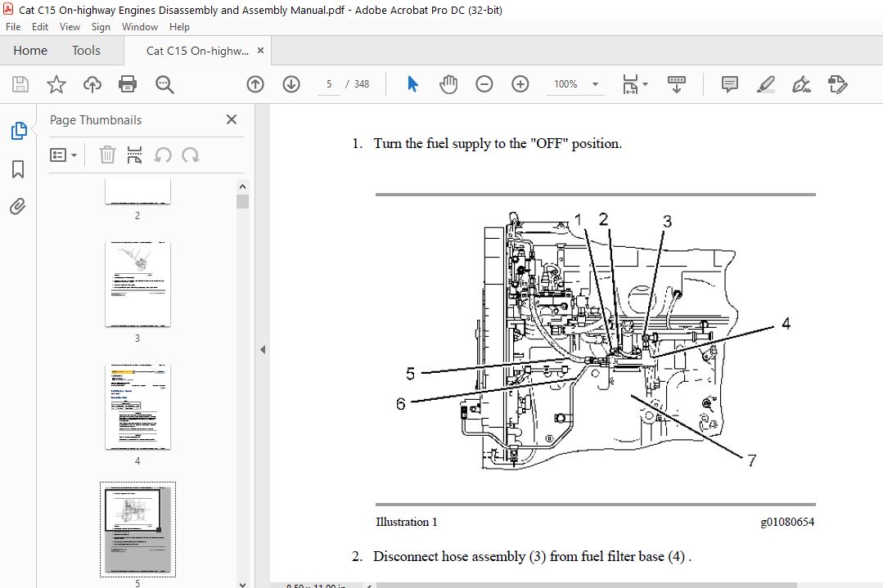Click thumbnail panel scroll up arrow

point(243,186)
